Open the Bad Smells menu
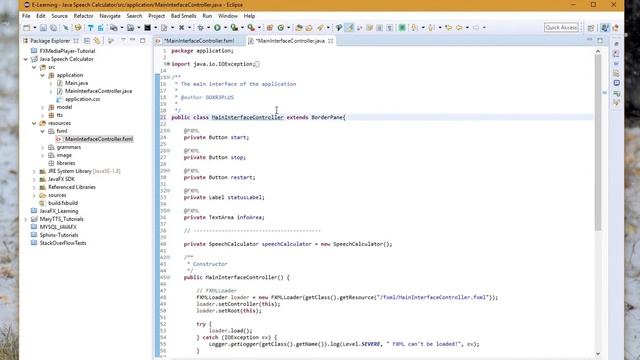Screen dimensions: 640x360 (183, 16)
